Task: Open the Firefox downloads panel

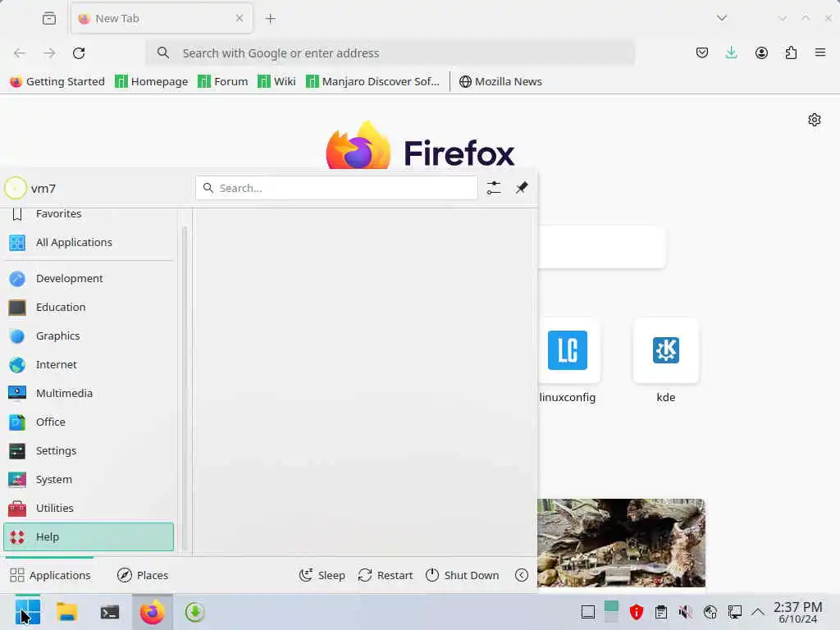Action: click(731, 53)
